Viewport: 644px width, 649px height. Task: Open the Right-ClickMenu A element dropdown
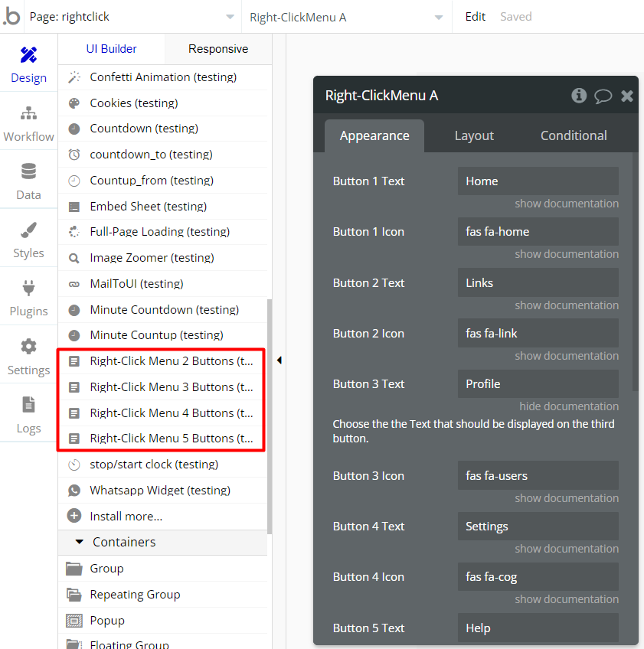coord(346,17)
